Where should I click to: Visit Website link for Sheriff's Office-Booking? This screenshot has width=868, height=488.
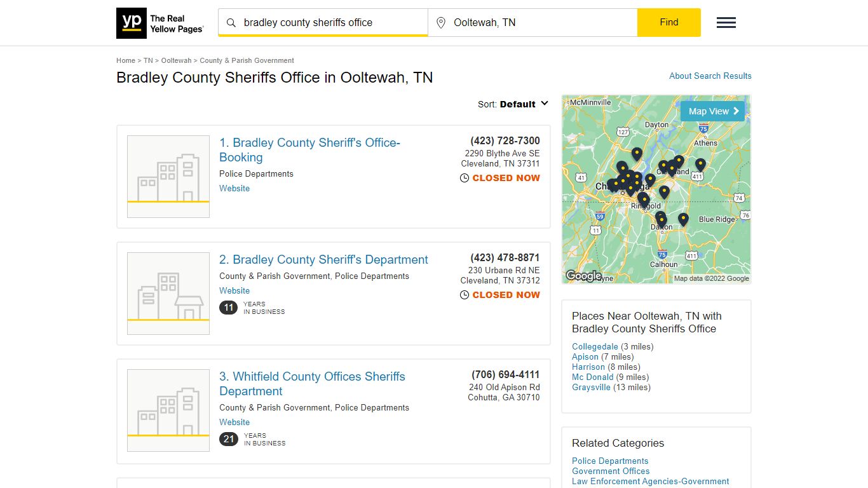[x=234, y=189]
